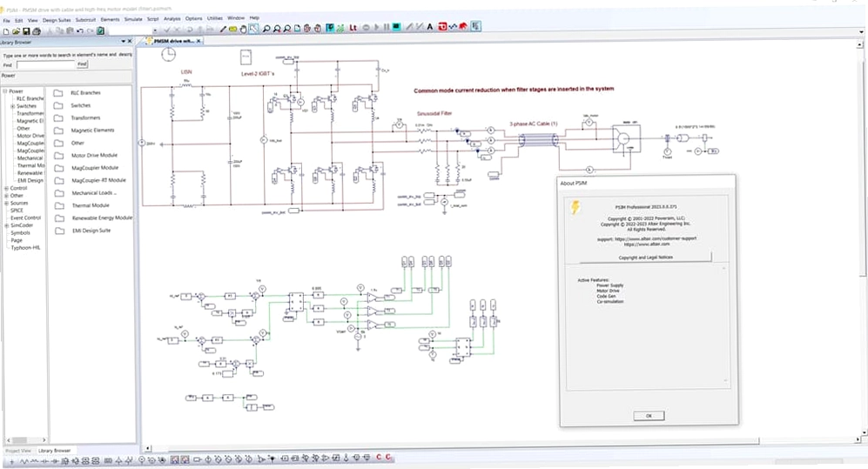Screen dimensions: 868x469
Task: Click the Find search input field
Action: coord(45,64)
